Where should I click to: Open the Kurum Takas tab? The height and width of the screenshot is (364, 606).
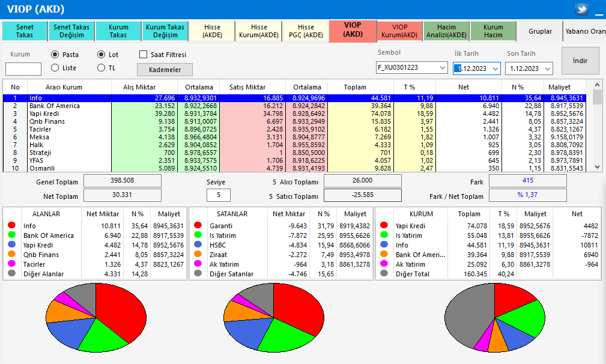pos(118,31)
